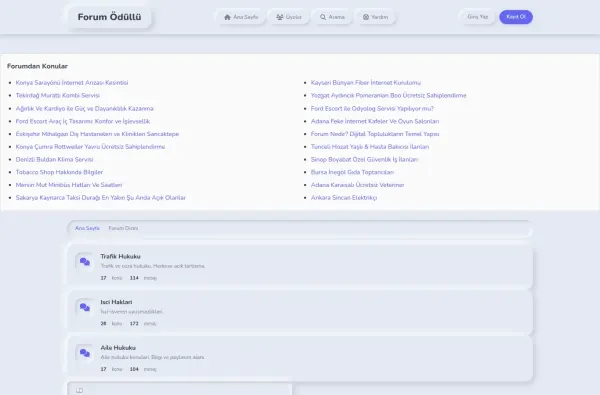
Task: Open Ankara Sincan Elektrikçi topic
Action: click(x=344, y=198)
